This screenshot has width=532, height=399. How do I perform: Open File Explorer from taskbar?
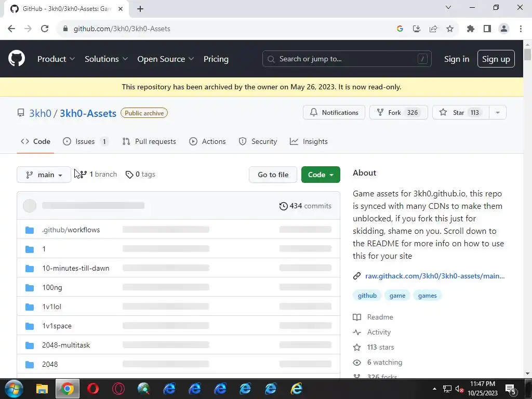(x=42, y=389)
